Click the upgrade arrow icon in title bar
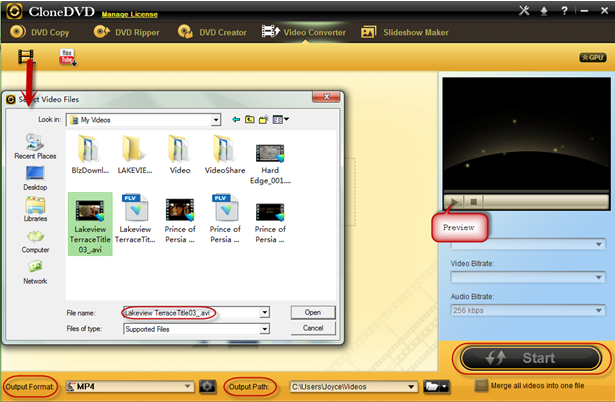Image resolution: width=615 pixels, height=402 pixels. pos(544,11)
